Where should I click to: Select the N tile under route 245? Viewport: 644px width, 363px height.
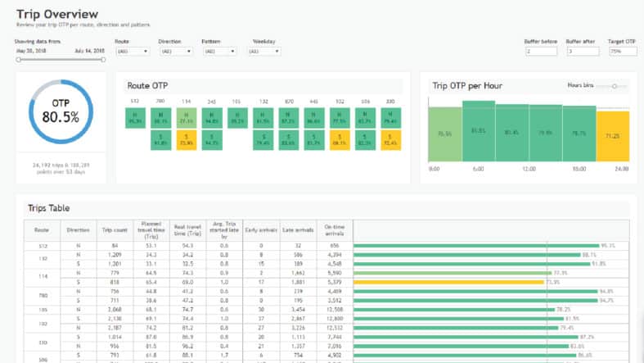point(212,118)
